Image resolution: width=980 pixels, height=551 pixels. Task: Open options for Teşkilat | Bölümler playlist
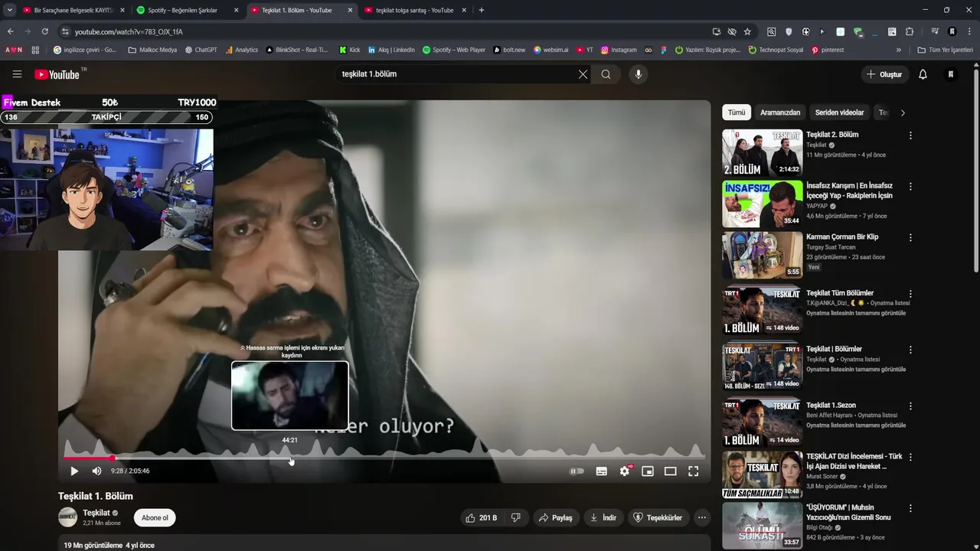(910, 350)
